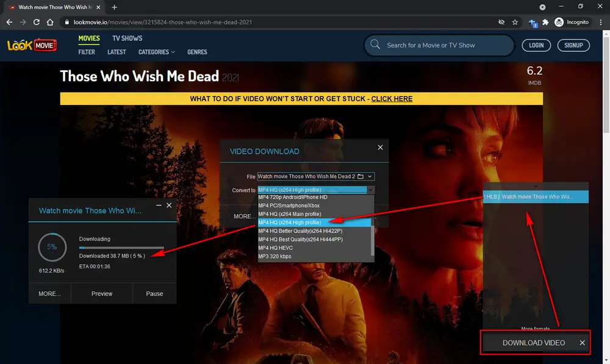Click the Login button

[x=536, y=45]
